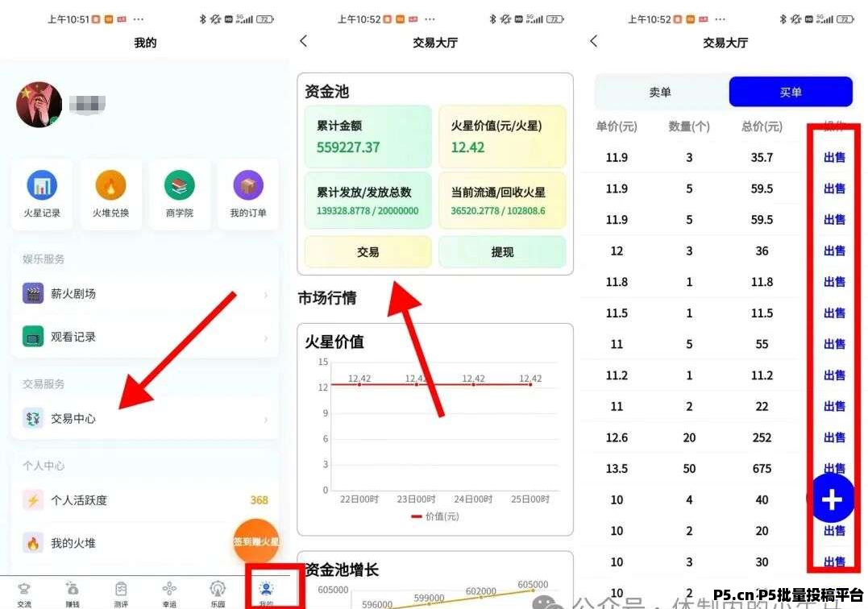Tap the 测评 bottom navigation icon
This screenshot has height=609, width=868.
(121, 592)
